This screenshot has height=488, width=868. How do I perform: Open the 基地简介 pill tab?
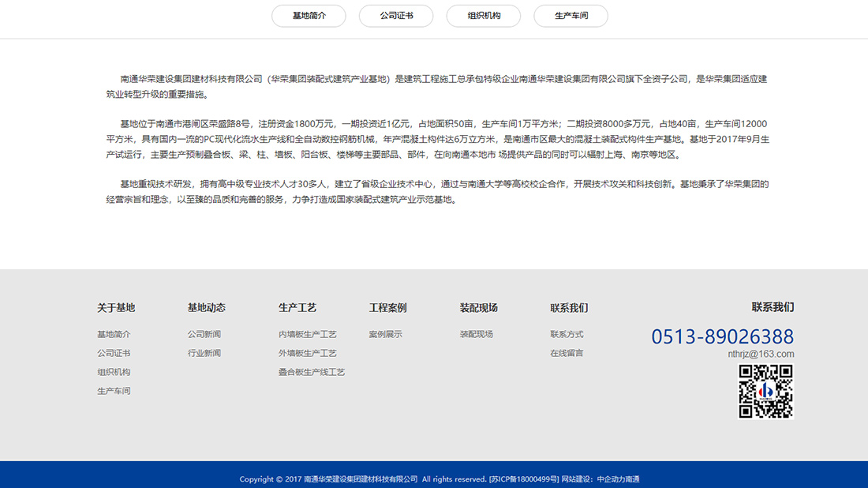tap(309, 16)
